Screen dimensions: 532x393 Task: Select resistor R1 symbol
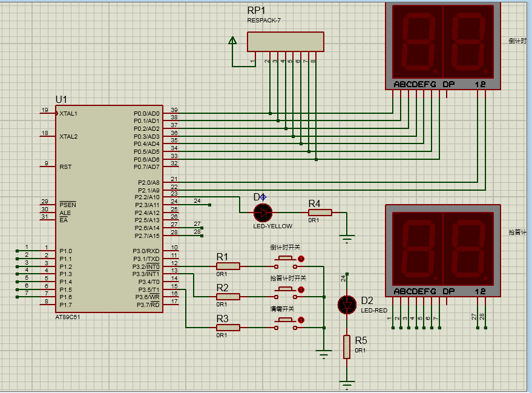[x=228, y=266]
